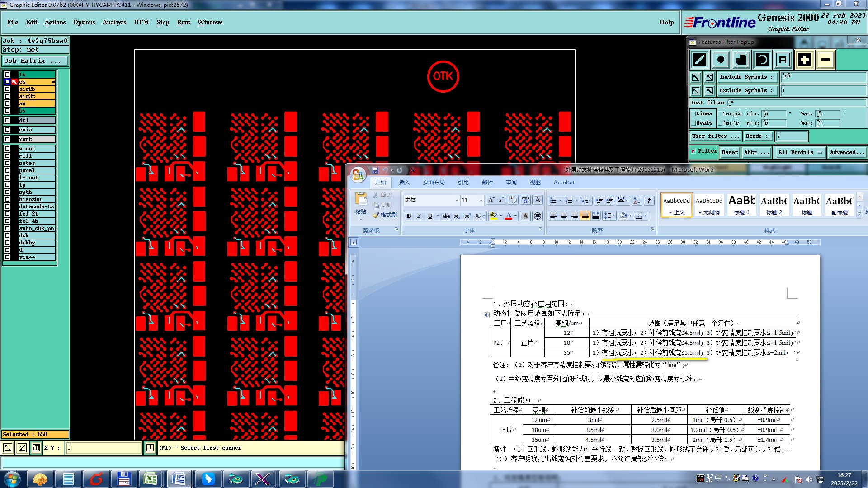Click the Job Matrix button
This screenshot has width=868, height=488.
(x=35, y=61)
